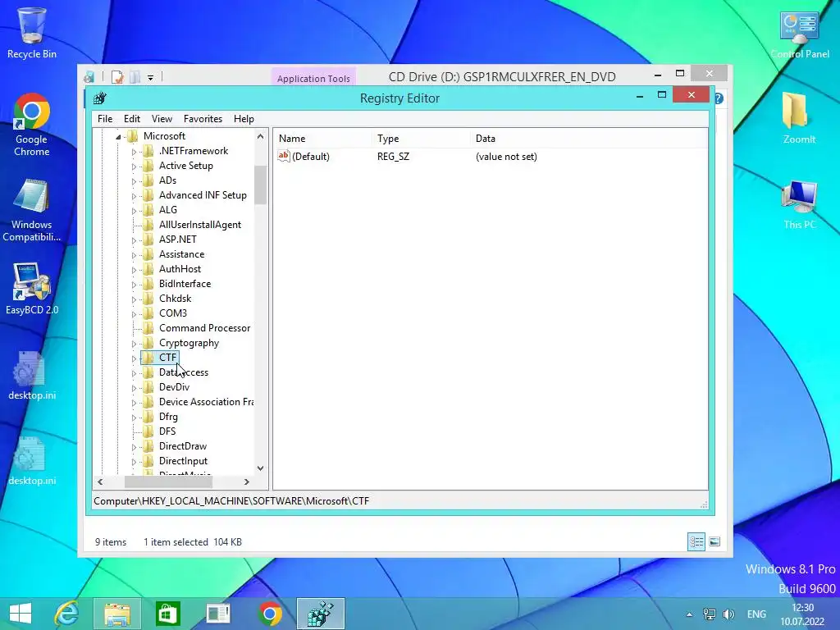Open the Help menu
Viewport: 840px width, 630px height.
[244, 119]
